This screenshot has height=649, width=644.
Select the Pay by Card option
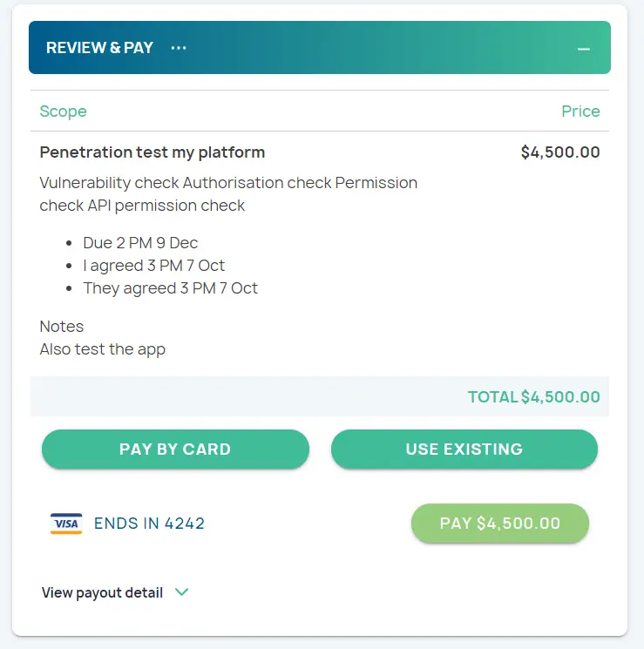click(175, 450)
